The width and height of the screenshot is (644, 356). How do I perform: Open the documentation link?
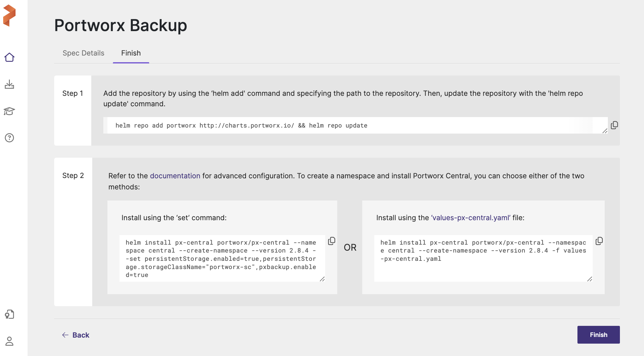[x=175, y=176]
